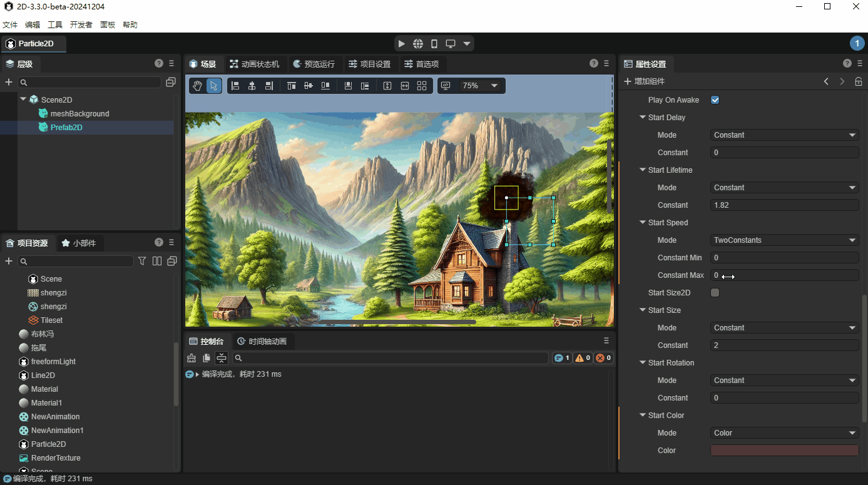The image size is (868, 485).
Task: Click the 增加组件 button in properties panel
Action: click(646, 81)
